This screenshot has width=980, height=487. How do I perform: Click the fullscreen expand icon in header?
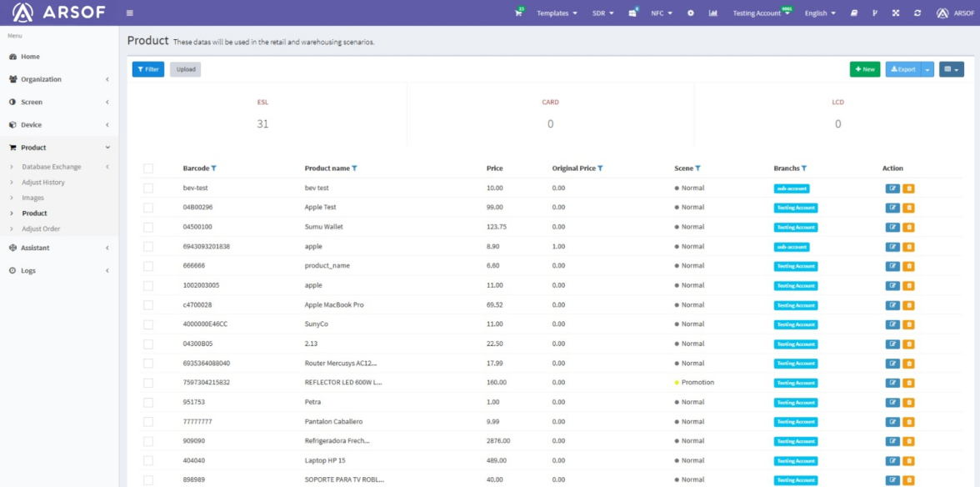click(x=896, y=13)
